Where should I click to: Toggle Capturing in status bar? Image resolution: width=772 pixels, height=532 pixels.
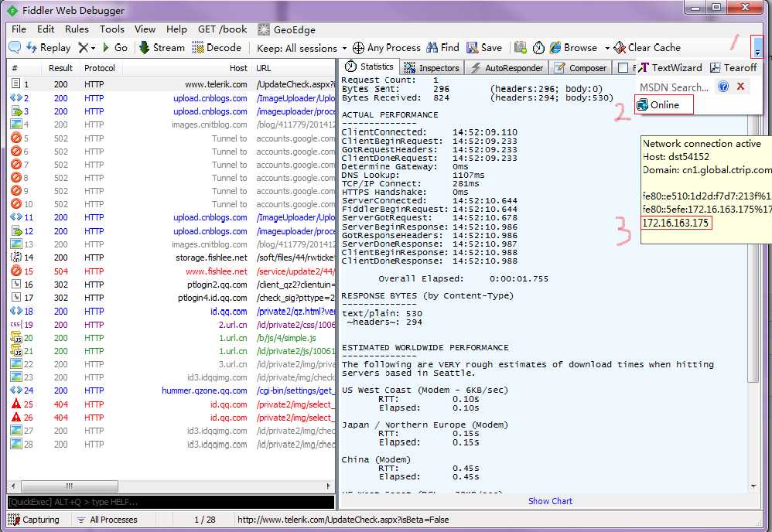point(33,519)
